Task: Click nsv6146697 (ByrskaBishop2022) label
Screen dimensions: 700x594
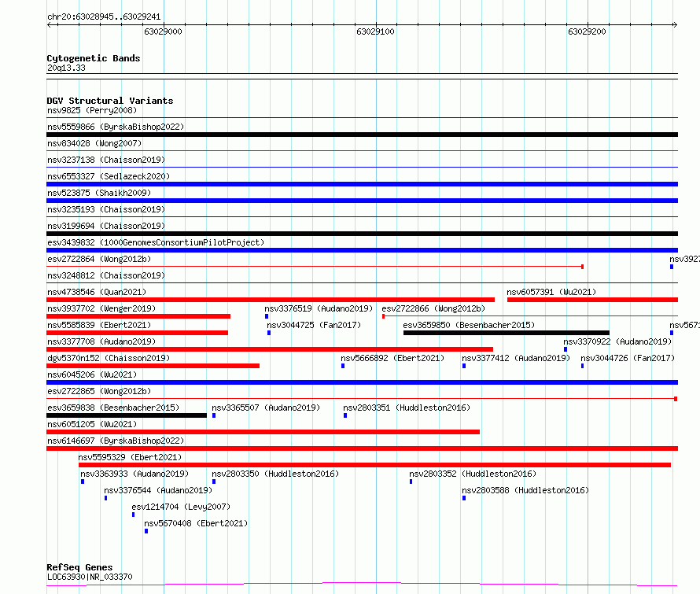Action: (116, 441)
